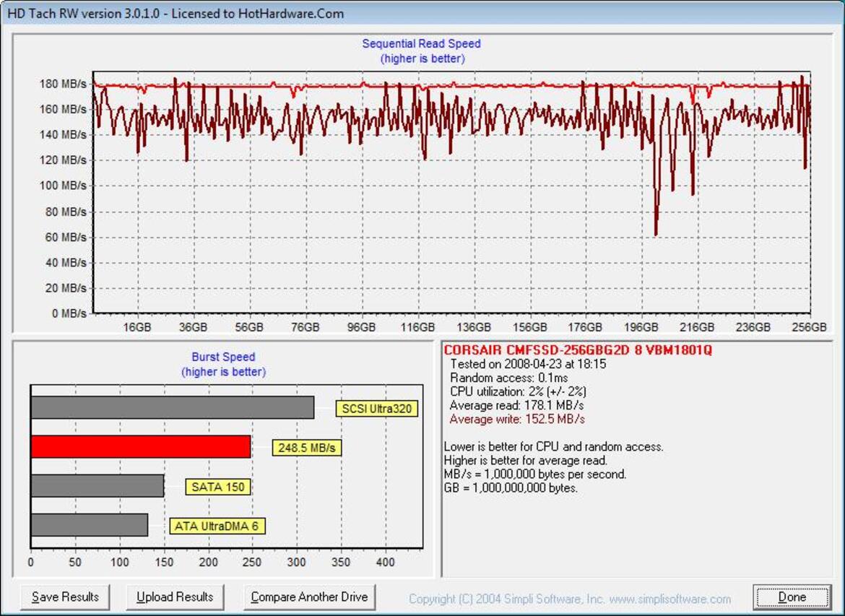Click the 'Sequential Read Speed' chart title

pyautogui.click(x=422, y=43)
